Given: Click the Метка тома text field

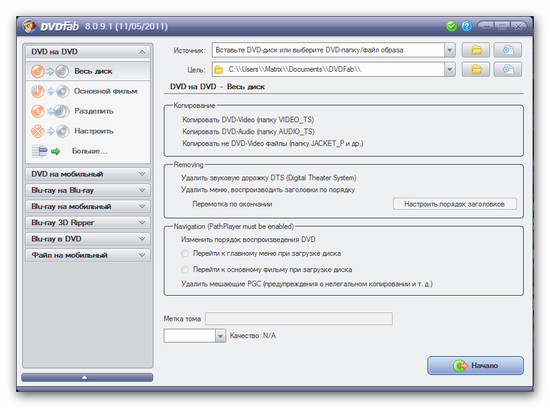Looking at the screenshot, I should click(299, 319).
